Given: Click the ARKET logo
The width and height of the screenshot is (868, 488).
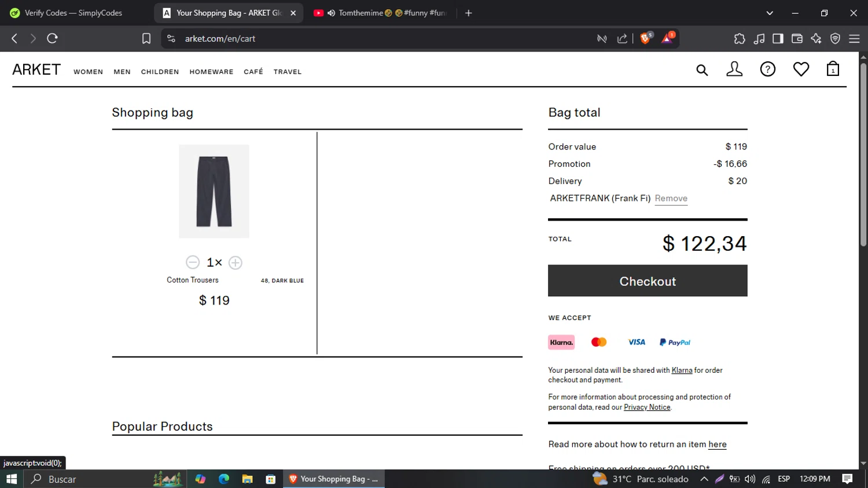Looking at the screenshot, I should tap(36, 69).
